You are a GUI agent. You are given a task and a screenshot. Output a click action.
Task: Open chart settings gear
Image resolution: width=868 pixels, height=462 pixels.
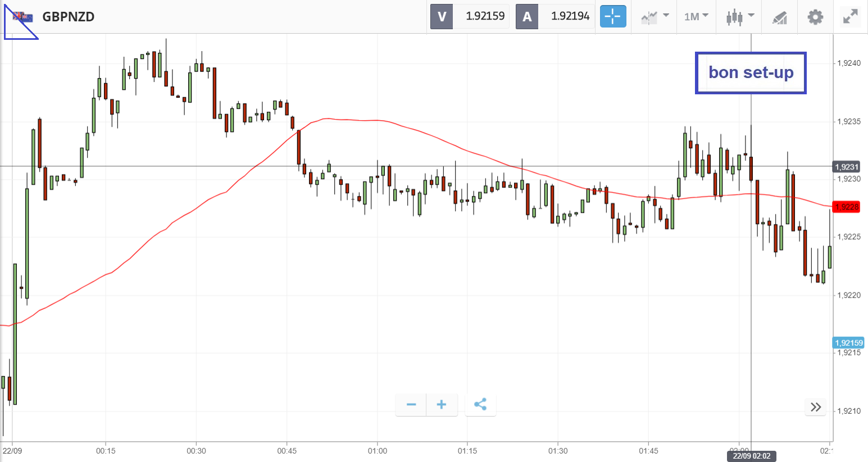pyautogui.click(x=815, y=16)
